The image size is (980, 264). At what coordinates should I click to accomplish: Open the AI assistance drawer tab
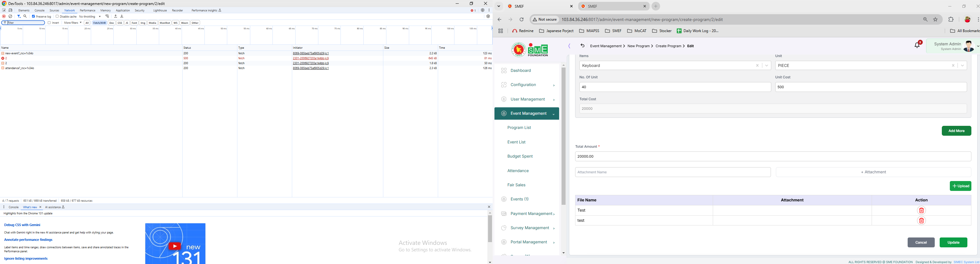point(55,207)
